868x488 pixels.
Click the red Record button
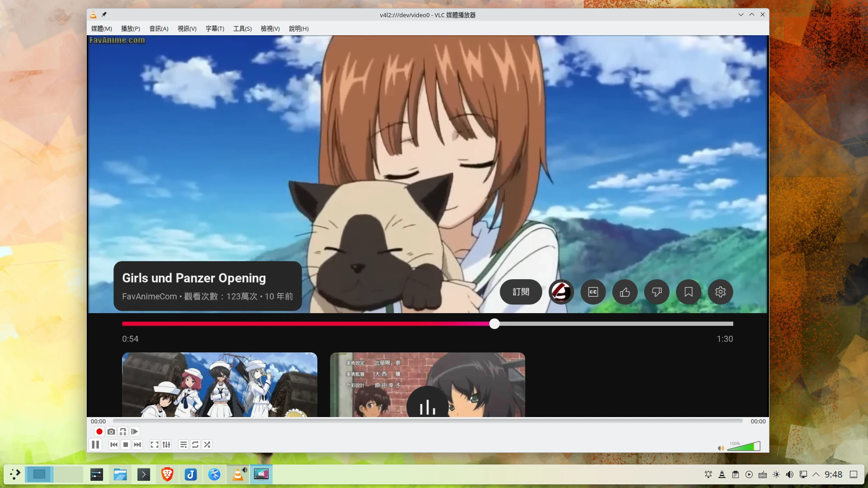(99, 432)
